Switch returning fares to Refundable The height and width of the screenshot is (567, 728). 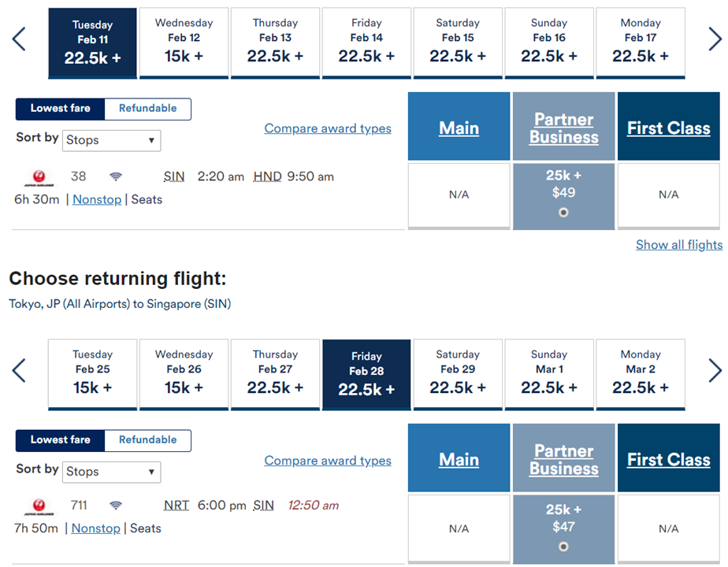pos(147,440)
